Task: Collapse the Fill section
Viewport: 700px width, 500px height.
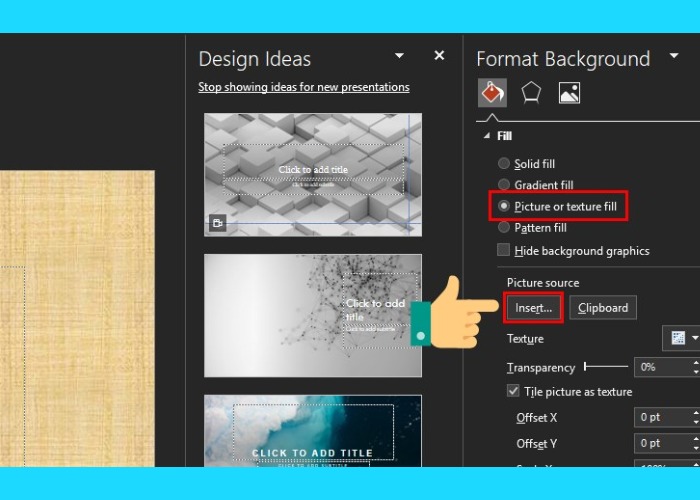Action: click(x=487, y=136)
